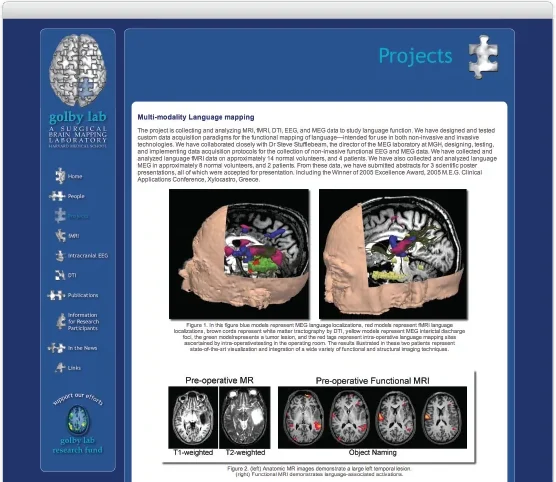Click the Figure 1 caption text
The width and height of the screenshot is (556, 482).
pyautogui.click(x=319, y=337)
